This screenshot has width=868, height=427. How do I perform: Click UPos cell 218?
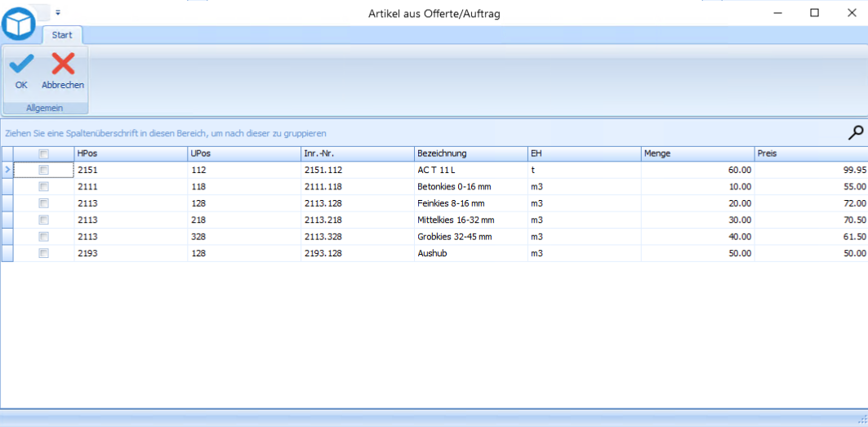244,220
